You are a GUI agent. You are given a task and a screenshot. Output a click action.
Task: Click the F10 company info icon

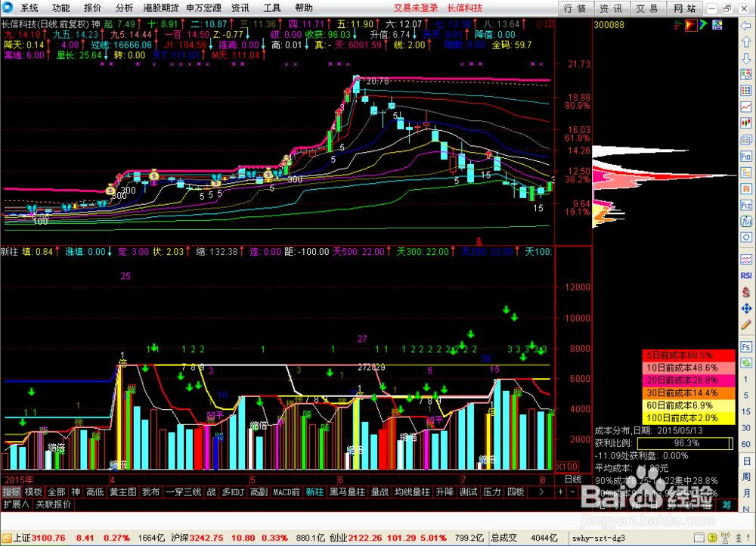click(x=746, y=157)
